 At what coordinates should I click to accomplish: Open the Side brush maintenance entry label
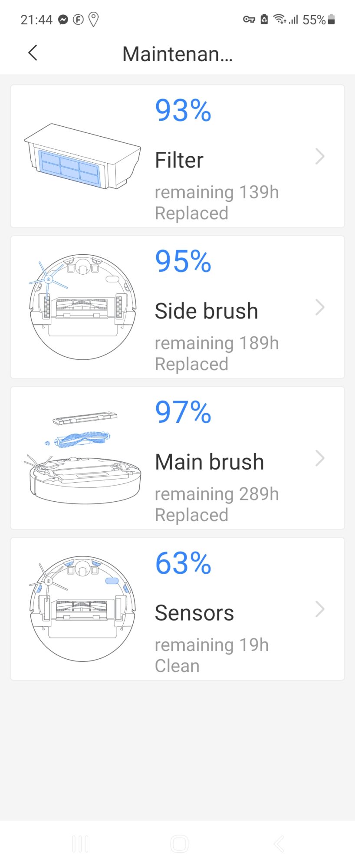[207, 311]
